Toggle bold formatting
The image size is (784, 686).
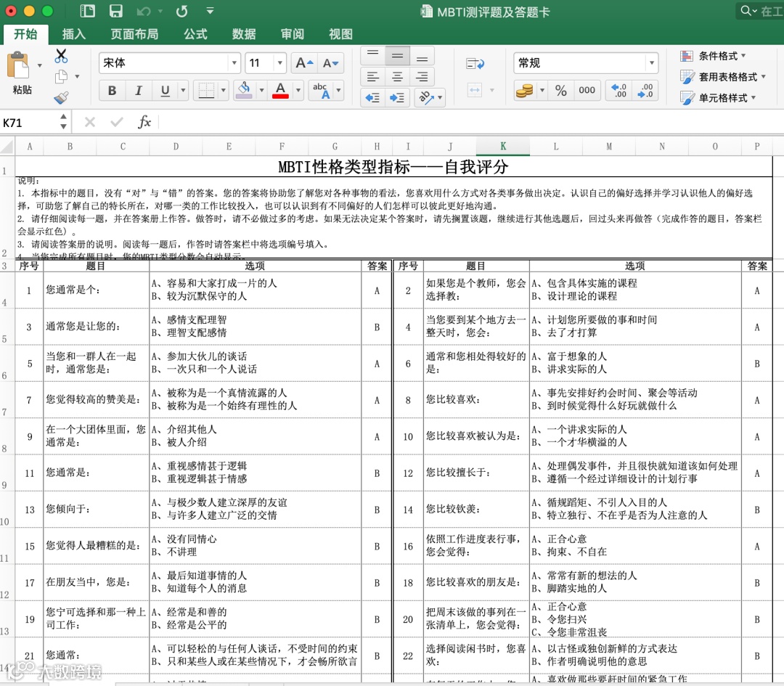click(x=112, y=91)
